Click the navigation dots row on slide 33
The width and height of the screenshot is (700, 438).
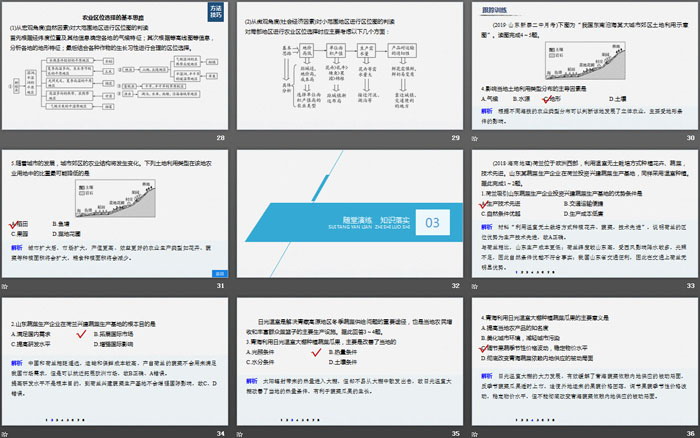(535, 272)
